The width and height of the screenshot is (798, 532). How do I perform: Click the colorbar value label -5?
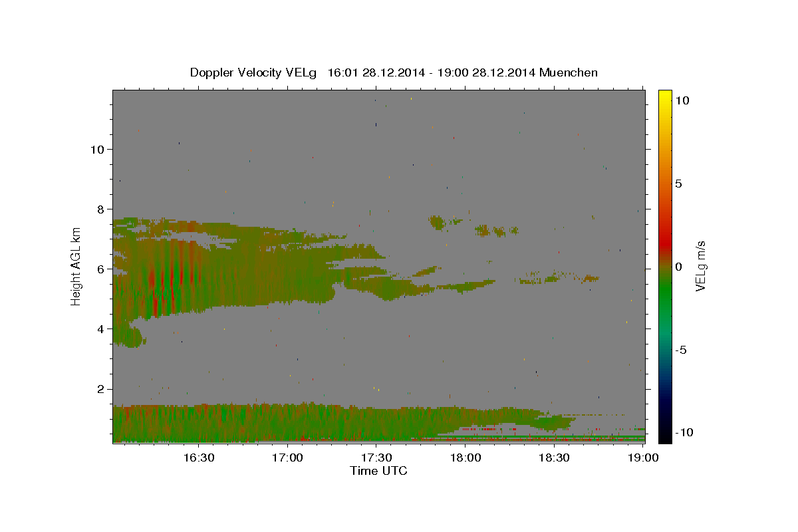[x=680, y=350]
